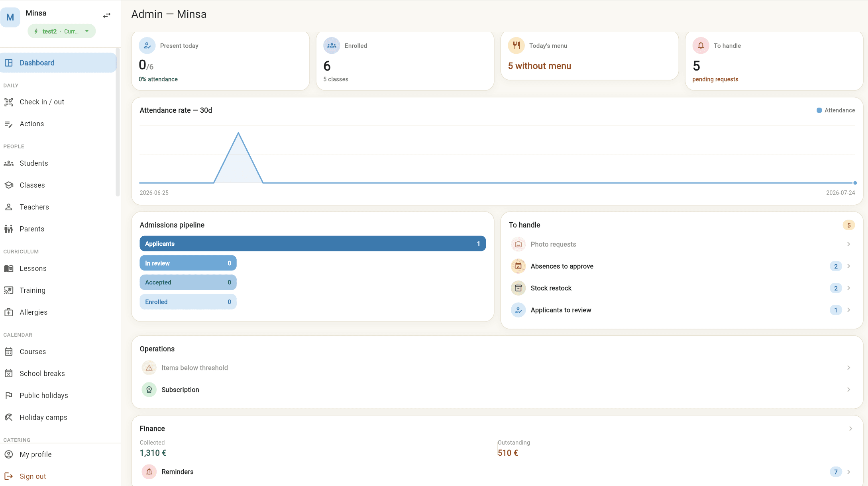Click the chart's last data point

point(855,183)
